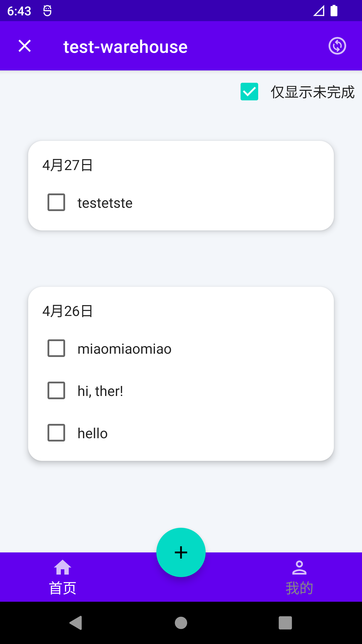
Task: Check off the testetste task
Action: (56, 202)
